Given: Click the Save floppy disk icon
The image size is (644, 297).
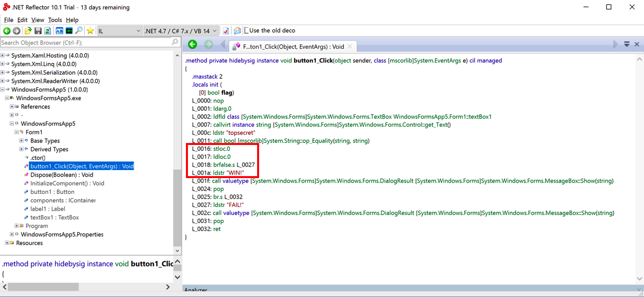Looking at the screenshot, I should [38, 31].
